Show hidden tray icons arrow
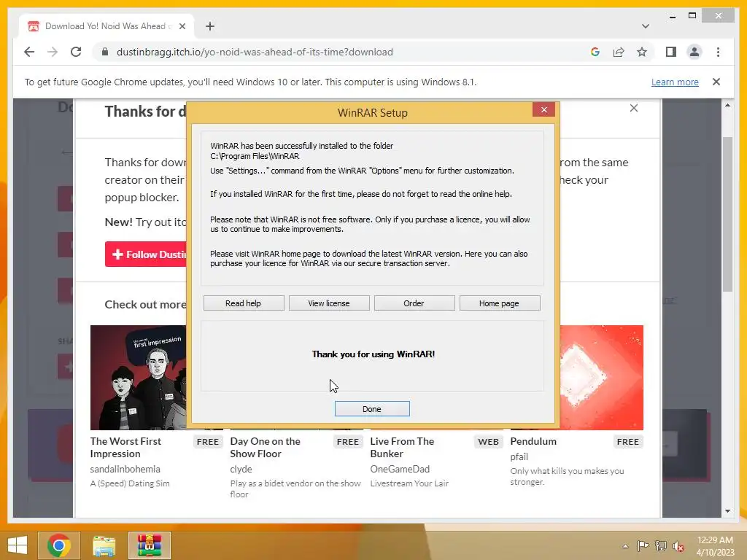 [x=625, y=546]
